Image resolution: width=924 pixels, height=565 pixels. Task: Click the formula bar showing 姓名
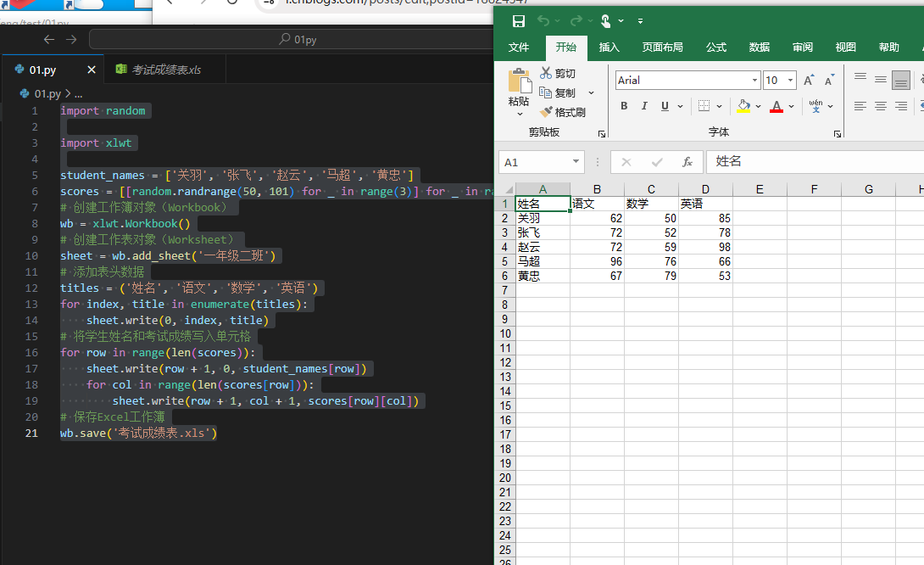pyautogui.click(x=815, y=161)
